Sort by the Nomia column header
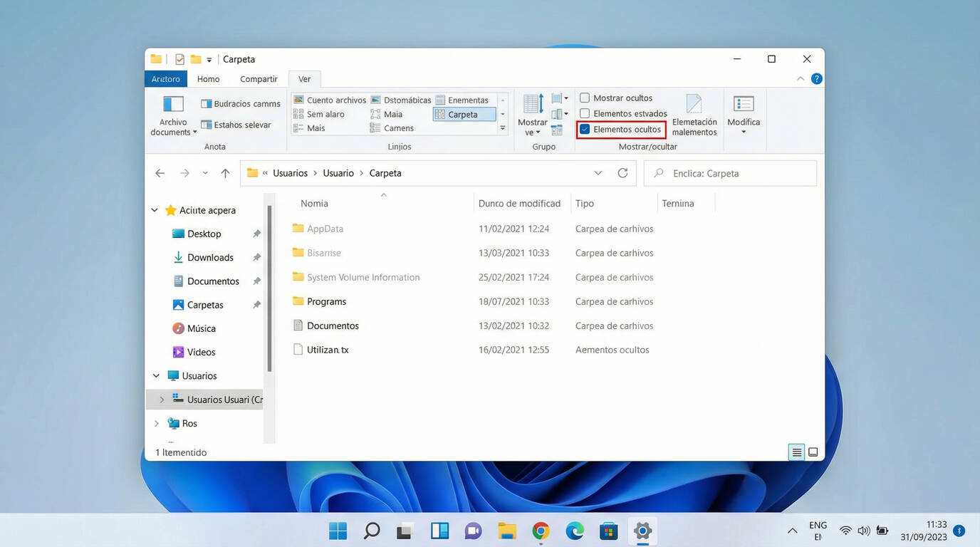 [x=314, y=204]
